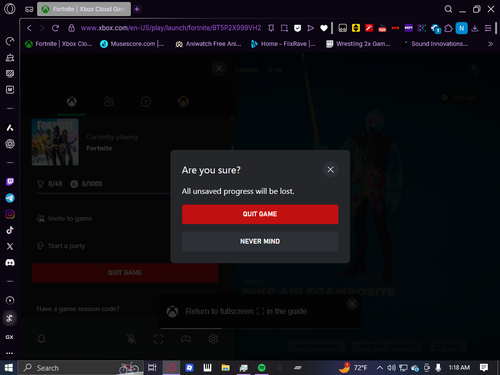Viewport: 500px width, 375px height.
Task: Open the Home - FlixRave bookmark
Action: (283, 44)
